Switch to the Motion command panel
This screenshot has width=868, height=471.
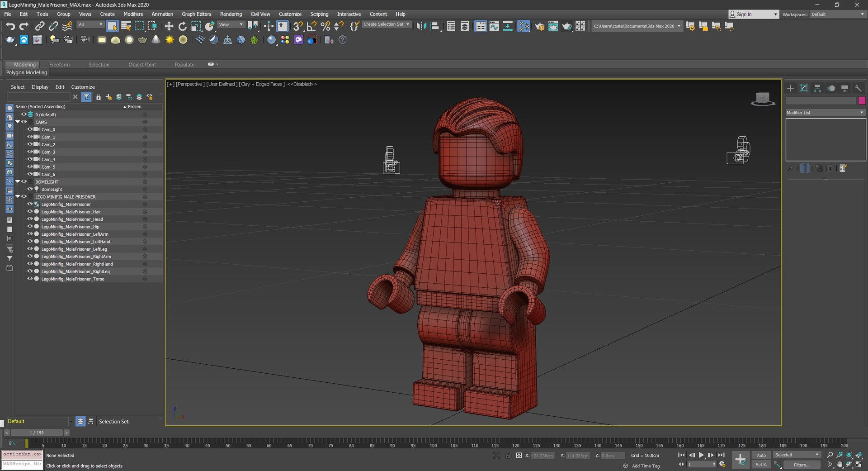[x=831, y=88]
